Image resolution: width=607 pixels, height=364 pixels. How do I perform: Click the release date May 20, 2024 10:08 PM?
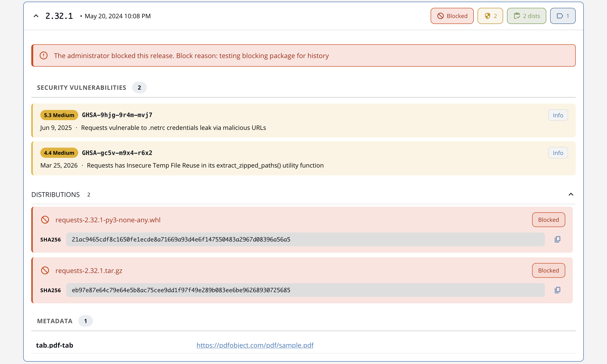[x=118, y=16]
